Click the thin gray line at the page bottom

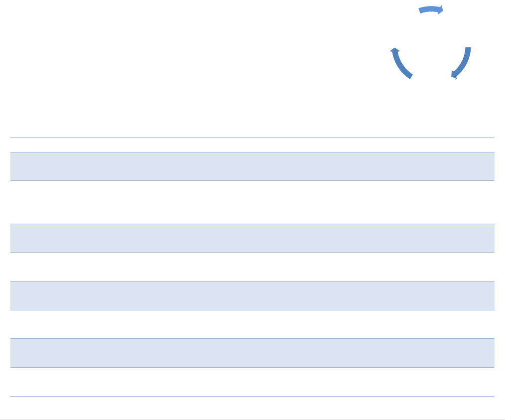(252, 420)
